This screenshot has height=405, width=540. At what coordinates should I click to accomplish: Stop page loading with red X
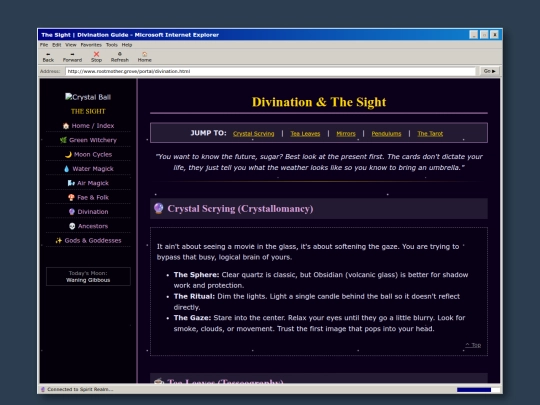96,57
